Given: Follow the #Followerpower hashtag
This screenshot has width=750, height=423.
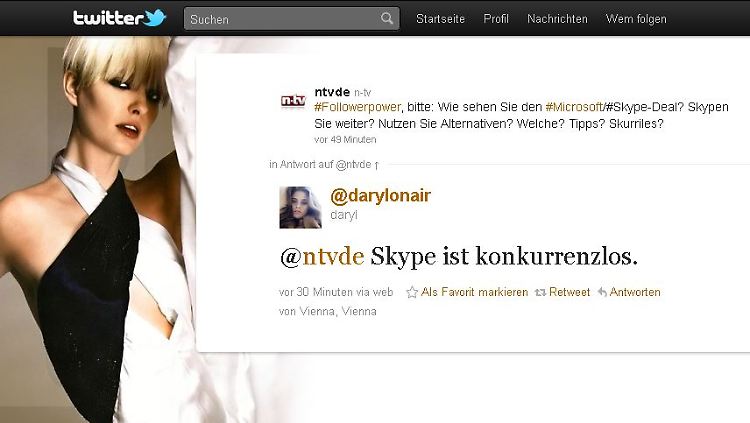Looking at the screenshot, I should (357, 107).
